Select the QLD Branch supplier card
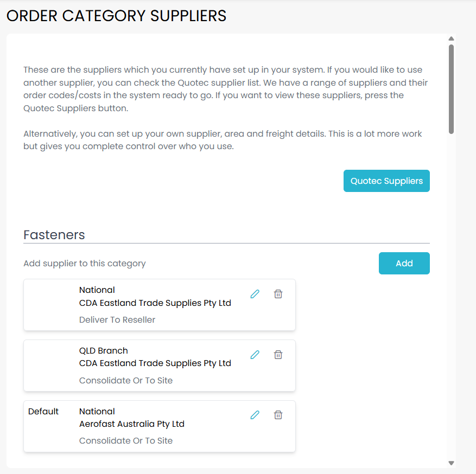Viewport: 476px width, 474px height. pyautogui.click(x=159, y=366)
